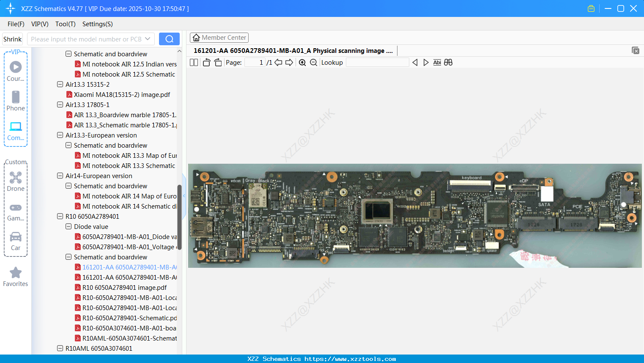Click the Lookup text field
The width and height of the screenshot is (644, 363).
[378, 63]
